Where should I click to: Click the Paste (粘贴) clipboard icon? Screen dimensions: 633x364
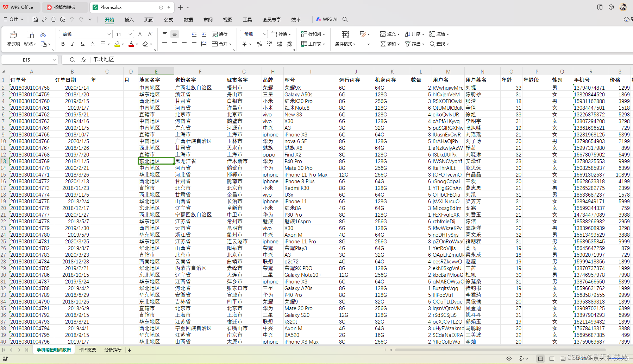coord(30,34)
